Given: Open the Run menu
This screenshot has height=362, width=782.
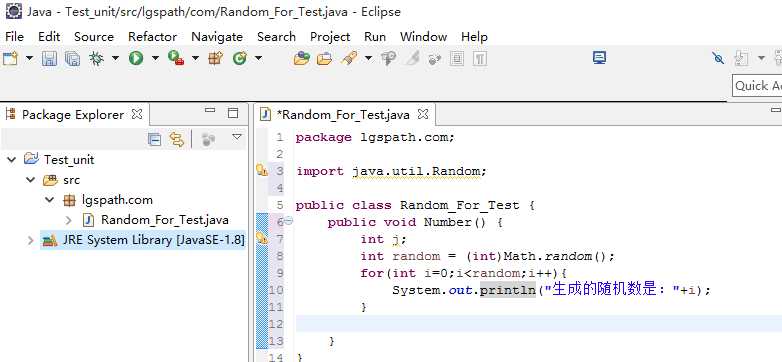Looking at the screenshot, I should point(375,36).
